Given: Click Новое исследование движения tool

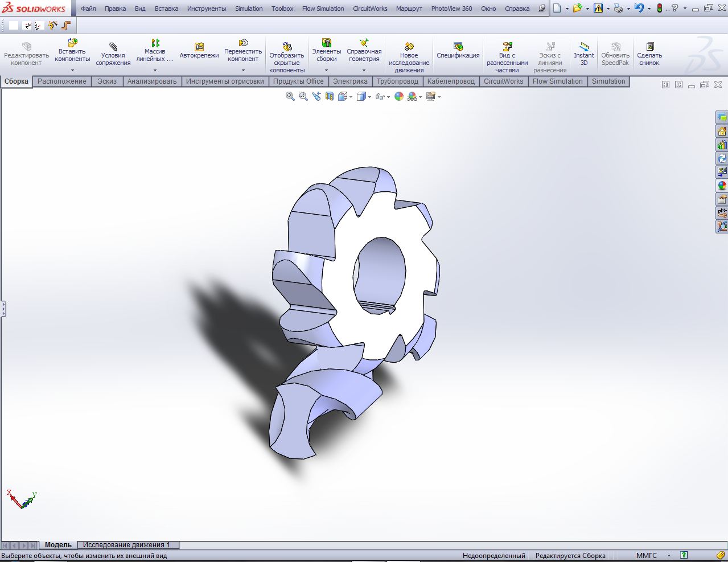Looking at the screenshot, I should pos(409,58).
